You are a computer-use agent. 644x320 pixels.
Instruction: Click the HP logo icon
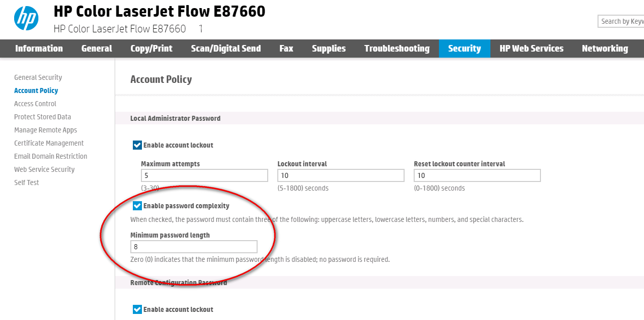[26, 18]
